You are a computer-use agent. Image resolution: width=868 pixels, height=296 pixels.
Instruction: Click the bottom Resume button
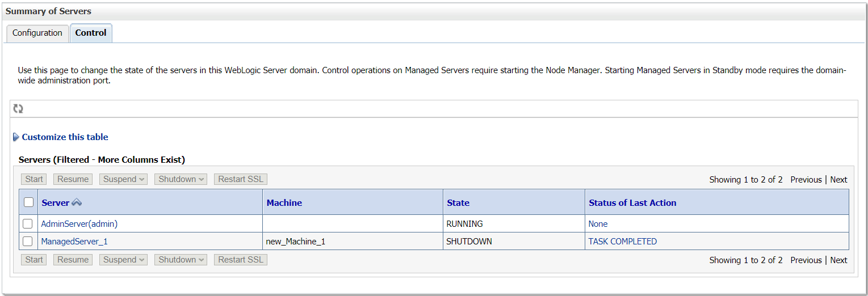73,260
